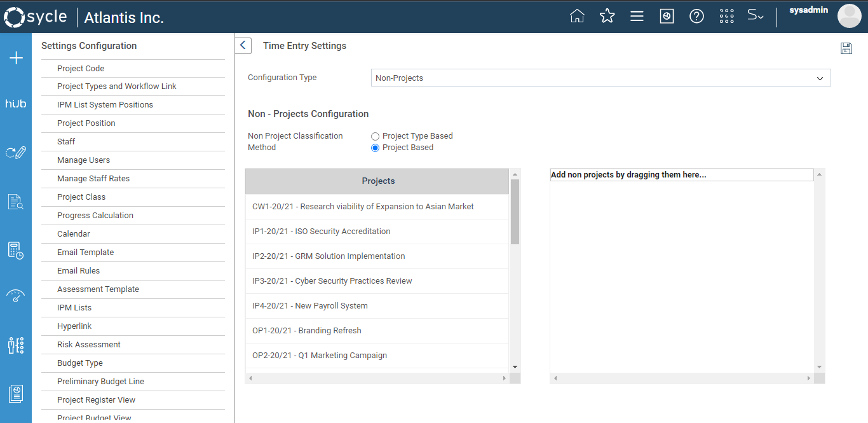Viewport: 868px width, 423px height.
Task: Select OP1-20/21 Branding Refresh row
Action: click(377, 331)
